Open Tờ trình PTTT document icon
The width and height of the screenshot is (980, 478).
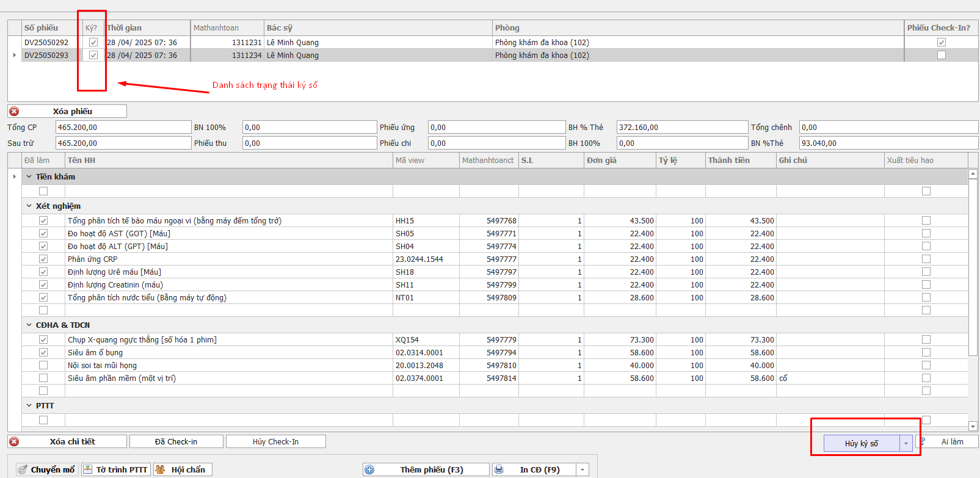(88, 469)
